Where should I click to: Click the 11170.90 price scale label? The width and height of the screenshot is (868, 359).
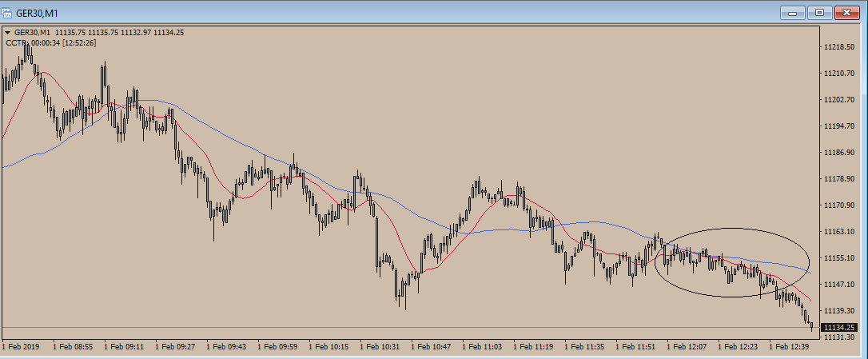pyautogui.click(x=840, y=205)
